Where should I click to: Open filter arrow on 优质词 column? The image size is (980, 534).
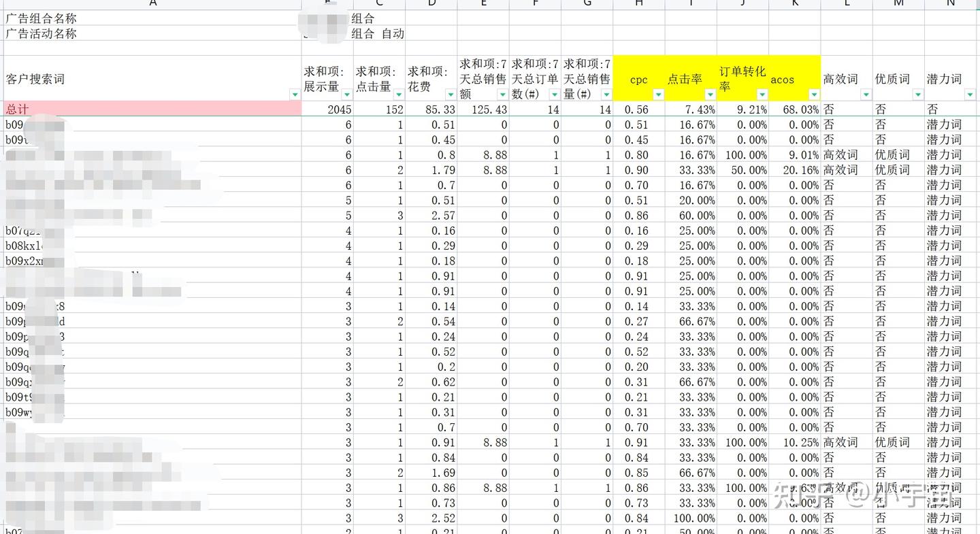[x=918, y=95]
